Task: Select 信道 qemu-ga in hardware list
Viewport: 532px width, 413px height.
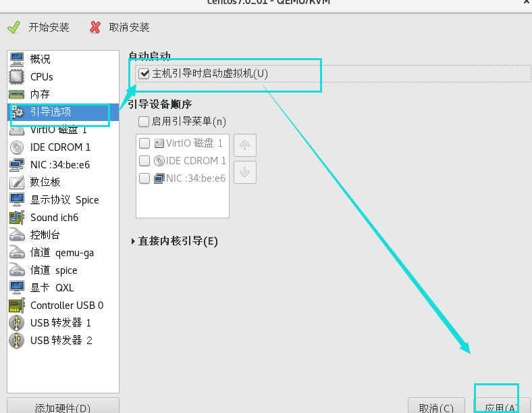Action: coord(63,253)
